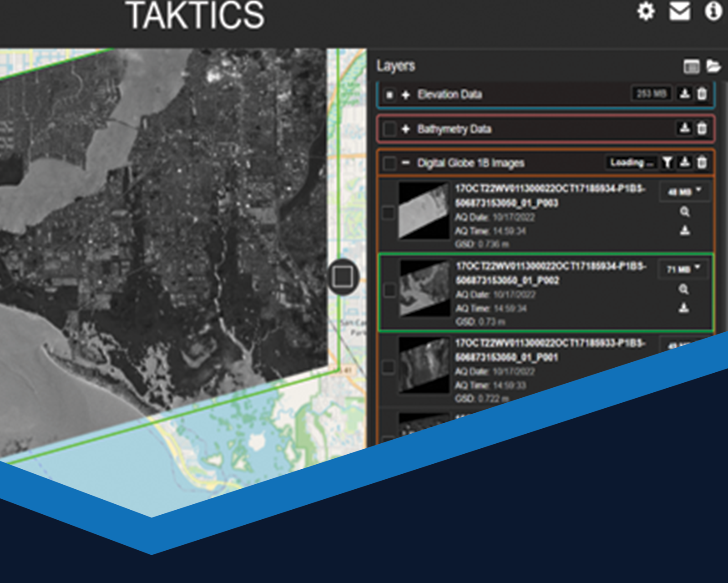Open the P002 image thumbnail
The image size is (728, 583).
pyautogui.click(x=425, y=289)
